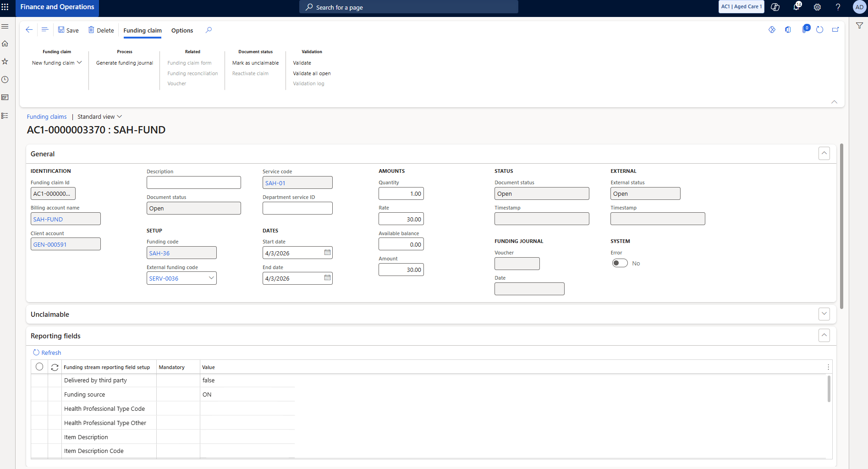Open Recent clock icon in the sidebar

point(5,79)
